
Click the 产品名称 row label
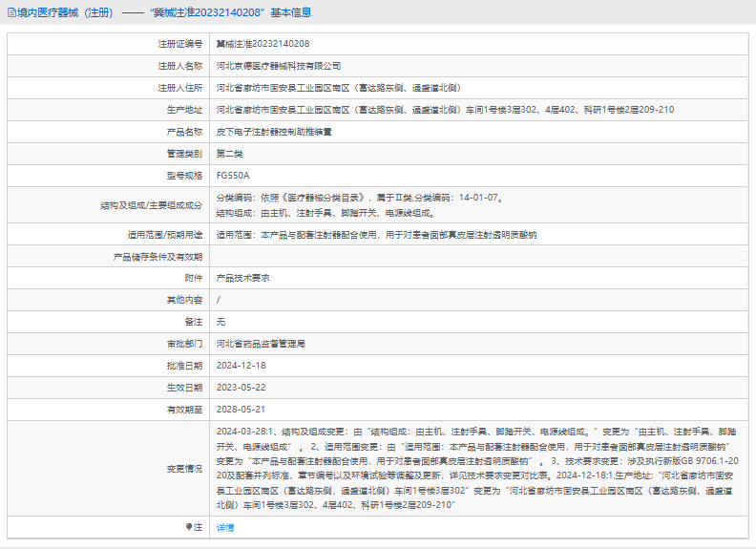[x=184, y=132]
